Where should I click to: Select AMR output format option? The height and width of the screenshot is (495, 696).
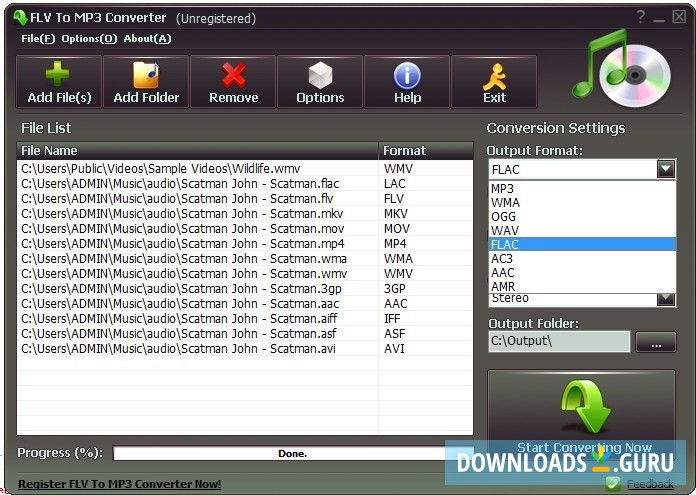point(582,286)
